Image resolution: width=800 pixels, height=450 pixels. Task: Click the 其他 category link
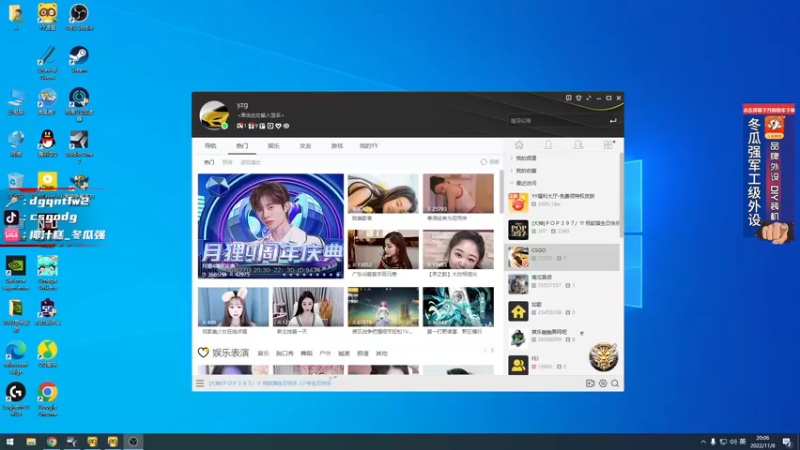[x=382, y=353]
